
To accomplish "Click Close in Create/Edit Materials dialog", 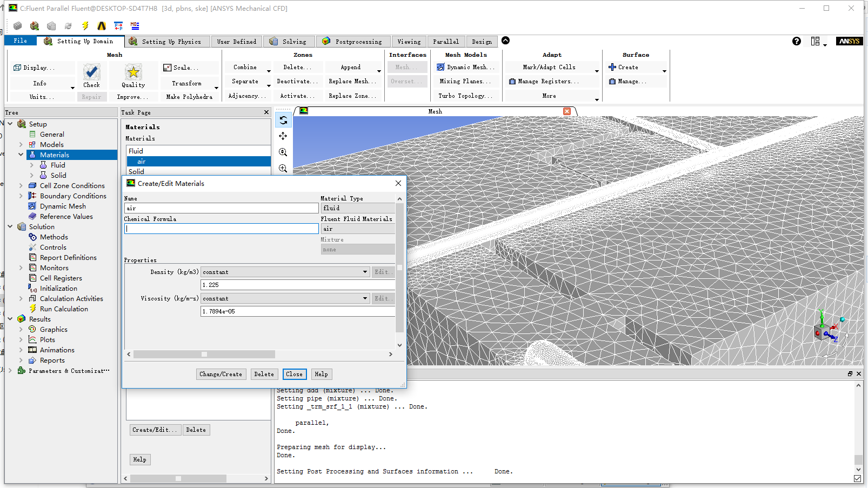I will 295,374.
